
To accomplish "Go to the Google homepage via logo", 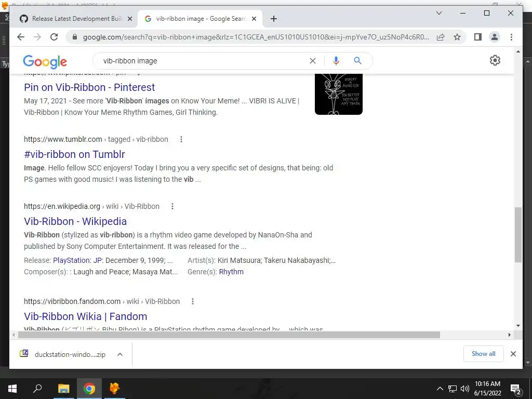I will [x=45, y=62].
